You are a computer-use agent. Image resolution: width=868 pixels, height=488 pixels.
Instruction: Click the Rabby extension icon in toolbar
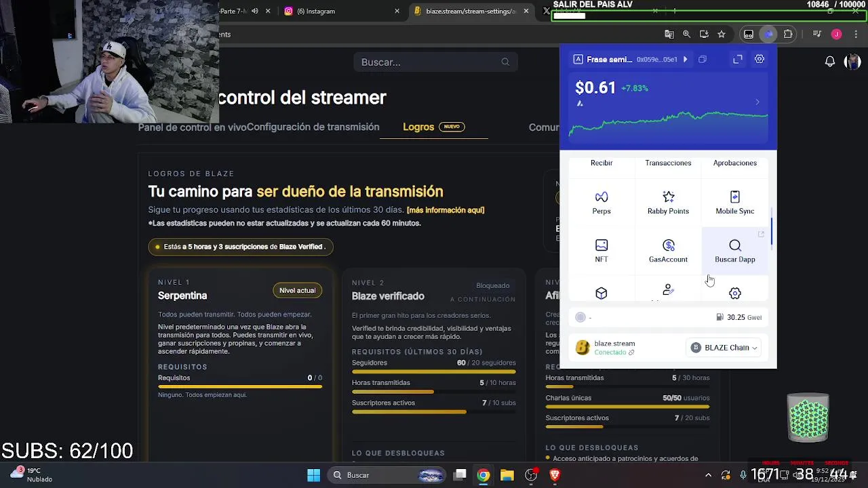pos(768,34)
